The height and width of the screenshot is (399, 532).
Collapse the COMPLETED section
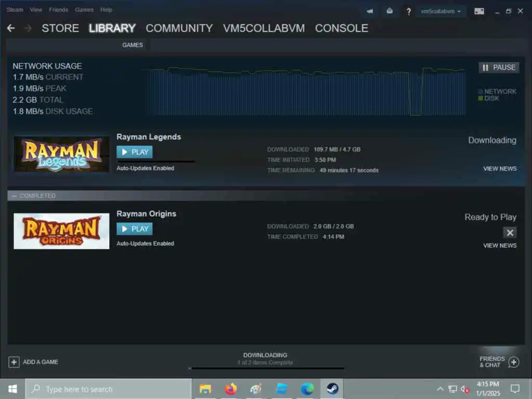point(14,196)
